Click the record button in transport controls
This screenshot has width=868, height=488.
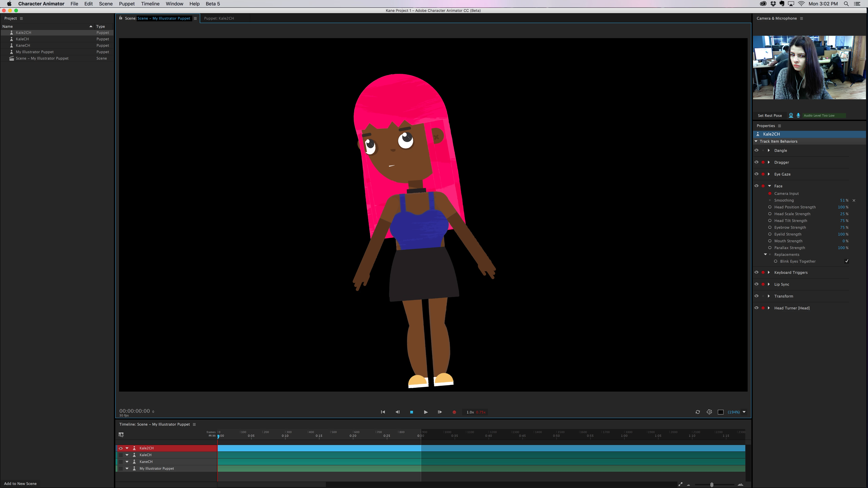[x=454, y=412]
